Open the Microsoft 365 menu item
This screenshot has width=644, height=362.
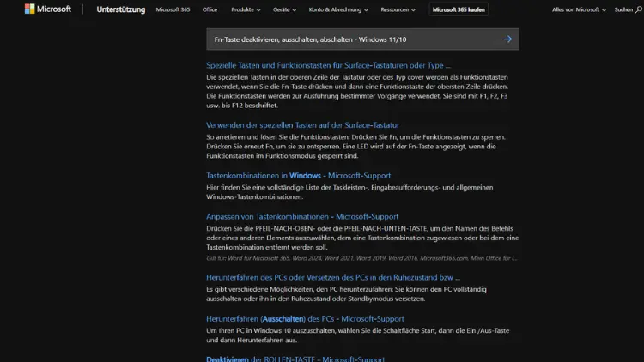click(x=173, y=9)
